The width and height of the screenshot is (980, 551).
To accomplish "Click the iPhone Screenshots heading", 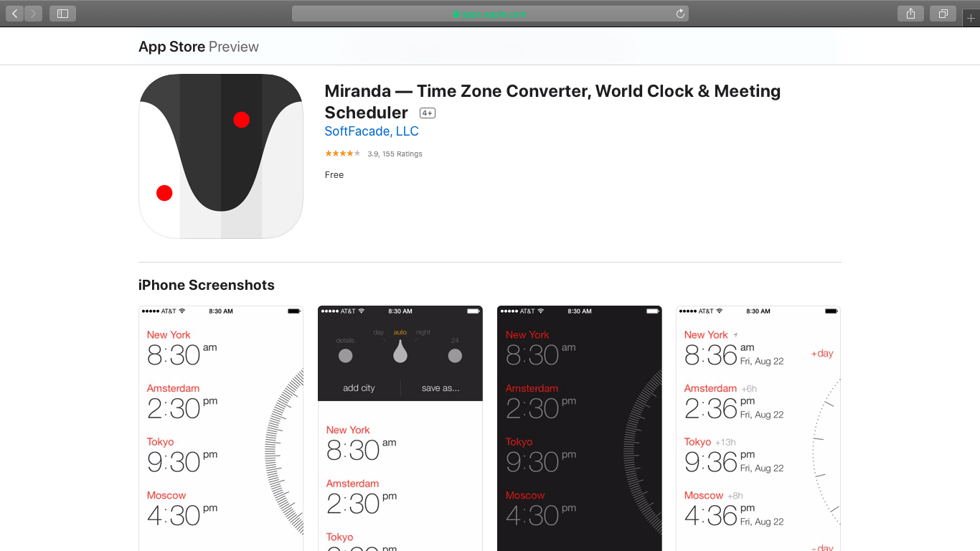I will pos(207,285).
